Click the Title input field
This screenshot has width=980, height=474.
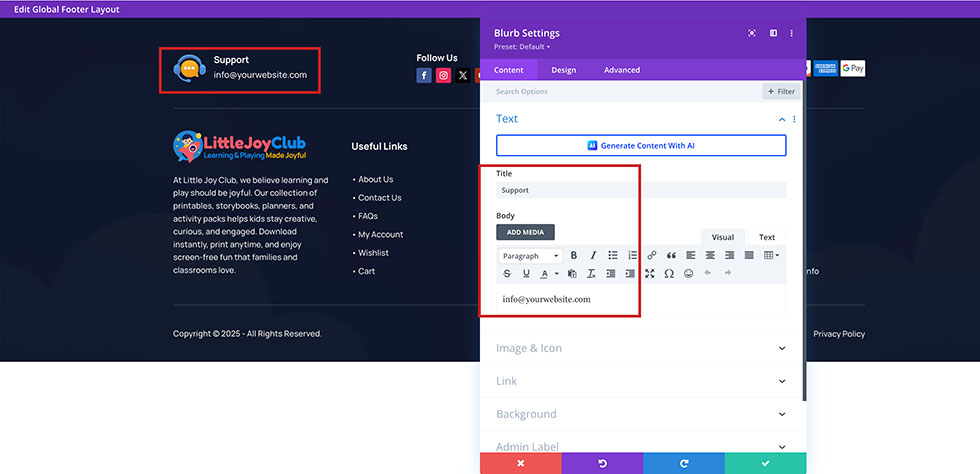(641, 190)
